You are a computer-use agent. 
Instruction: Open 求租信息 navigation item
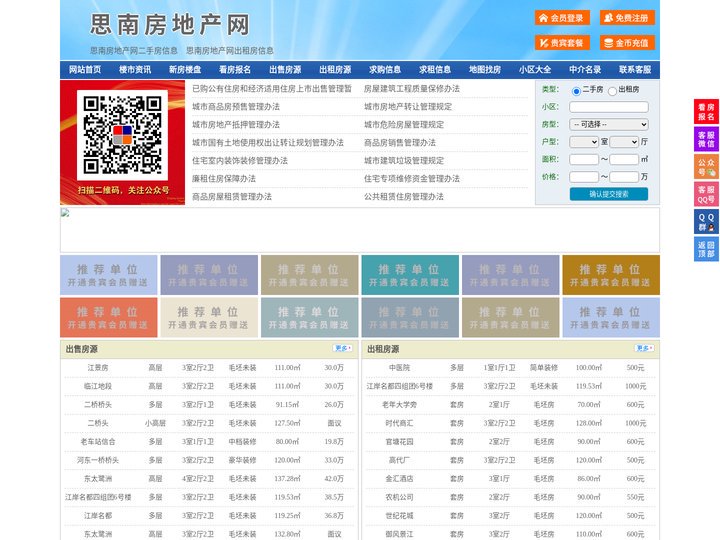click(x=435, y=70)
